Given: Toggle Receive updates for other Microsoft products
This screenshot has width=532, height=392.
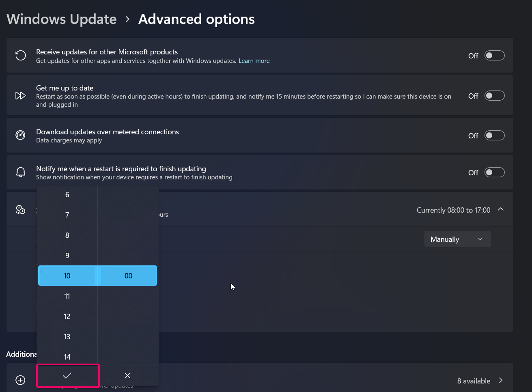Looking at the screenshot, I should pos(494,56).
